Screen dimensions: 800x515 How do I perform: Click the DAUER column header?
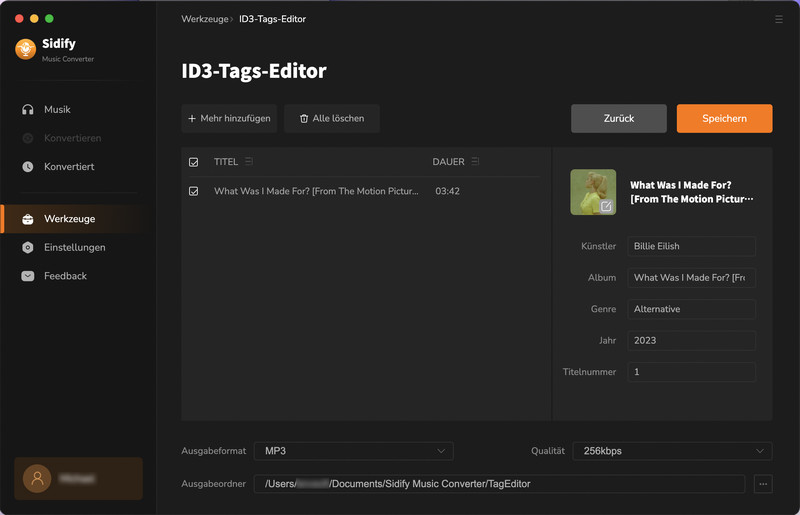point(448,162)
